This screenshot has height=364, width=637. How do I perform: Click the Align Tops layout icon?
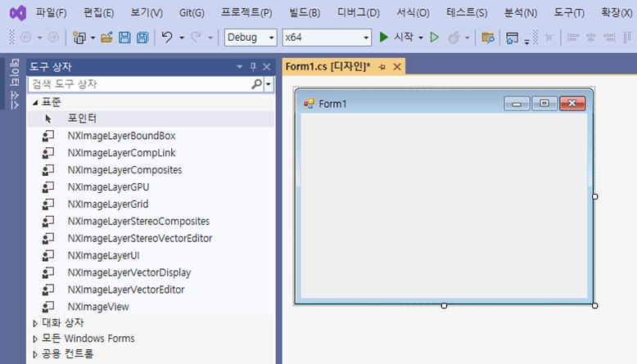pos(627,38)
